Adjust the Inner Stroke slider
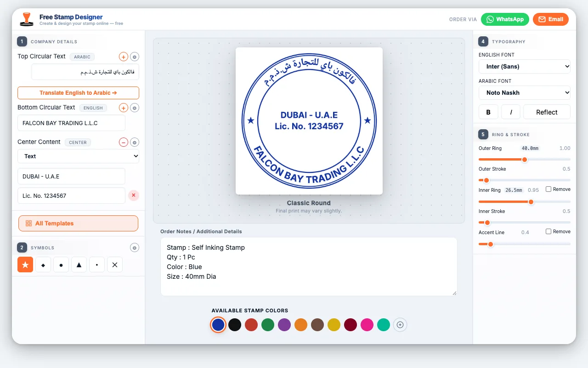588x368 pixels. (x=525, y=223)
